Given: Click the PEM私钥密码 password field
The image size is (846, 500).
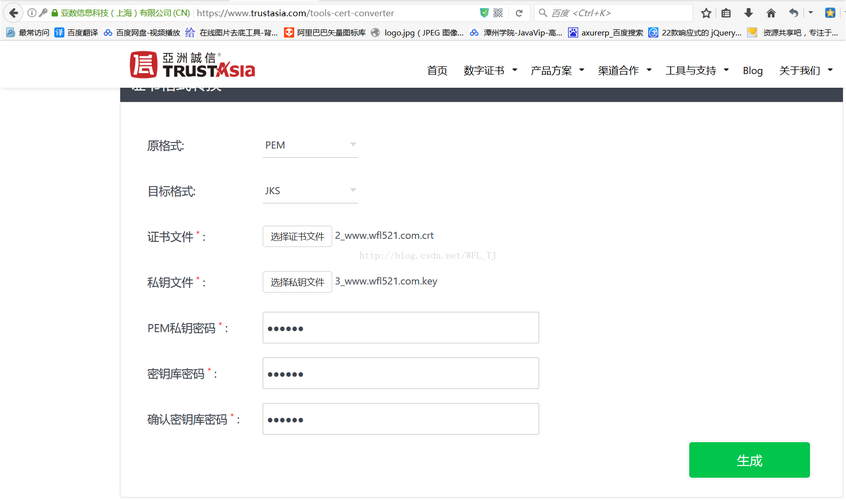Looking at the screenshot, I should tap(401, 328).
